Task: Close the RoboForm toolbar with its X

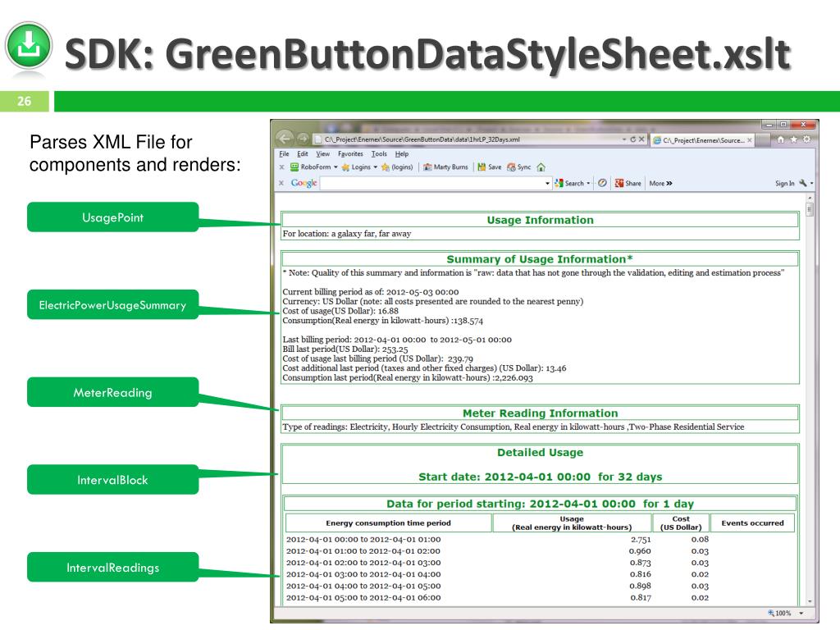Action: tap(282, 167)
